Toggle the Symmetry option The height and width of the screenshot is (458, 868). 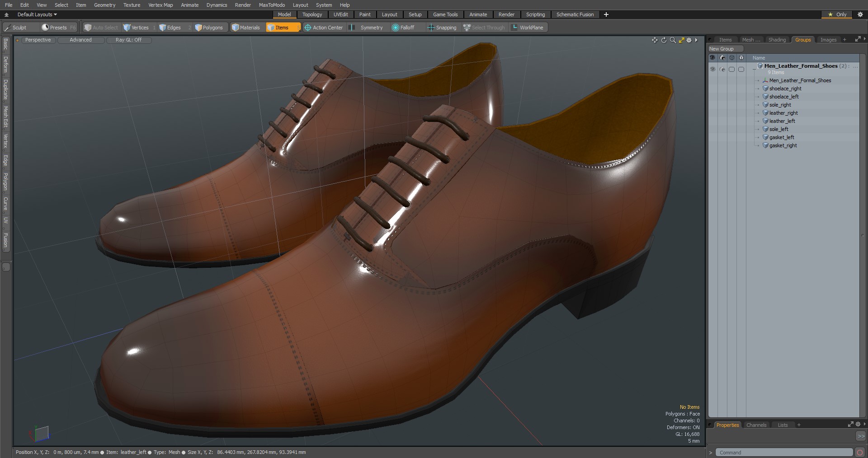(367, 28)
